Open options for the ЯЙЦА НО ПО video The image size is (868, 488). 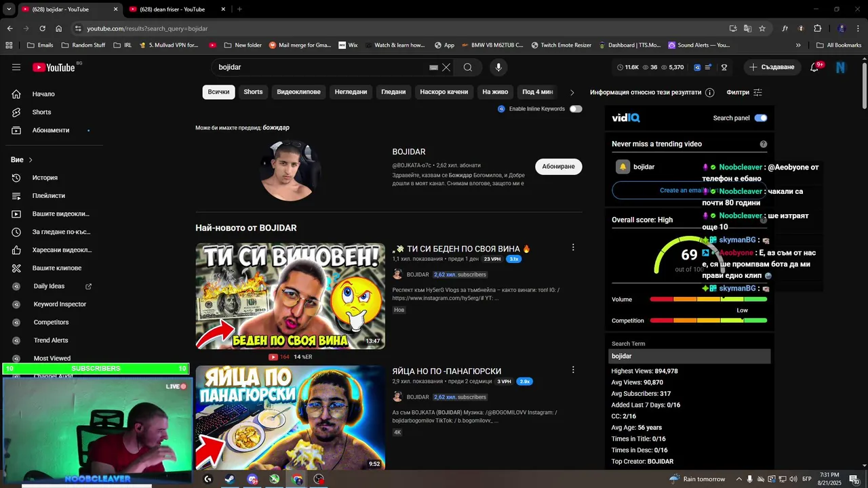[573, 370]
